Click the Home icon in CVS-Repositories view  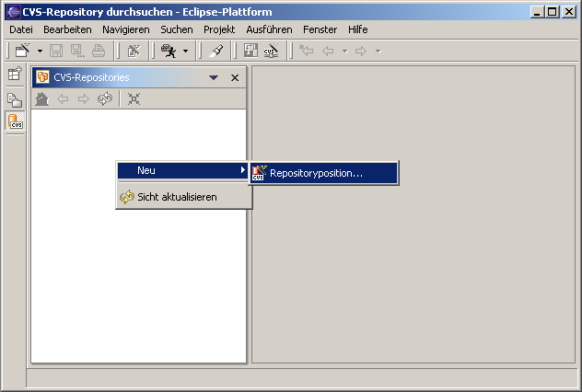42,99
